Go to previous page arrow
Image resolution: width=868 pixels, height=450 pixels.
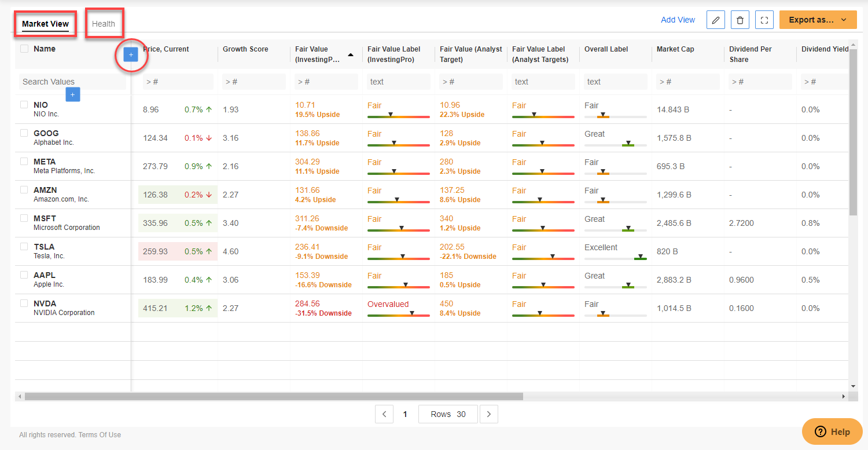pyautogui.click(x=384, y=414)
